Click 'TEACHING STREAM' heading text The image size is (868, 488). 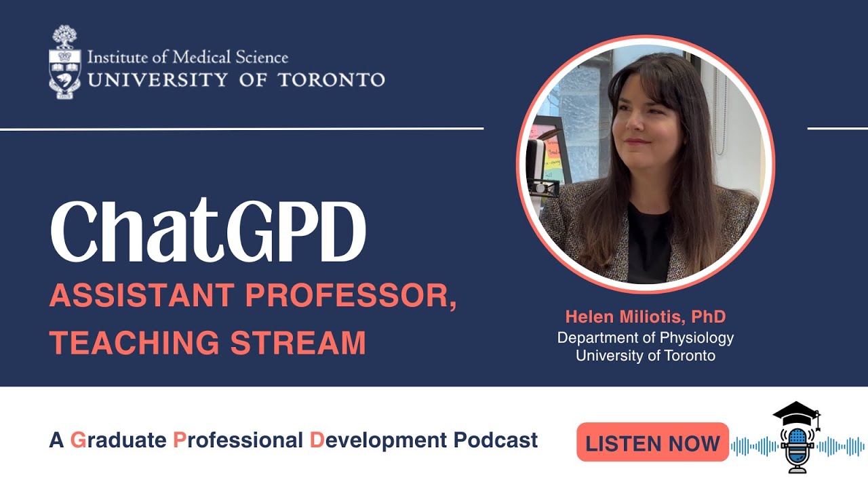[208, 342]
